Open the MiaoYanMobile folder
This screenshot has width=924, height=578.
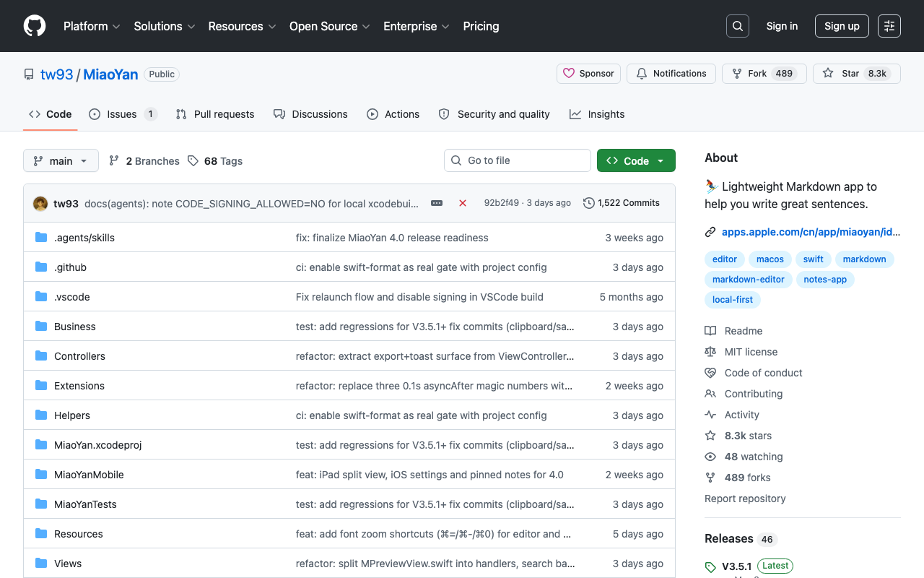click(89, 475)
